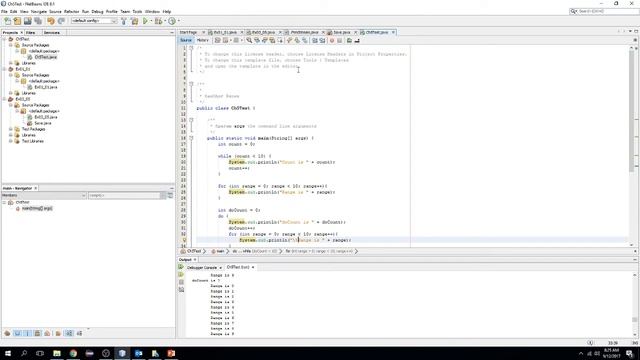Viewport: 640px width, 360px height.
Task: Focus the Search field at top right
Action: 604,11
